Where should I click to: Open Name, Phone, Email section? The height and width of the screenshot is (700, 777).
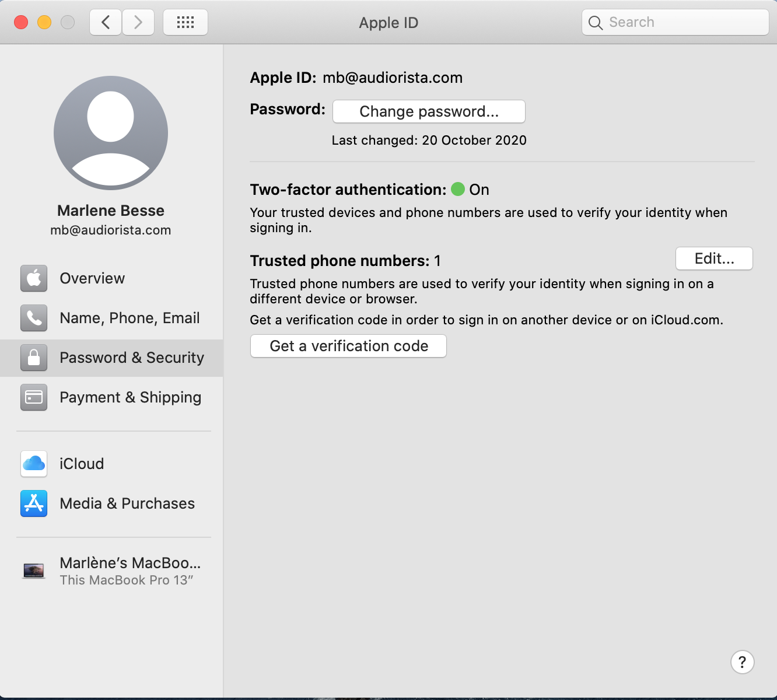(x=111, y=318)
